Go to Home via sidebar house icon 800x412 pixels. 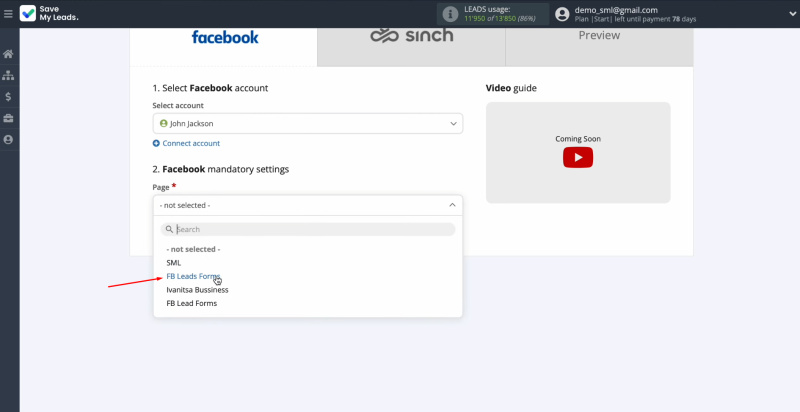[8, 54]
